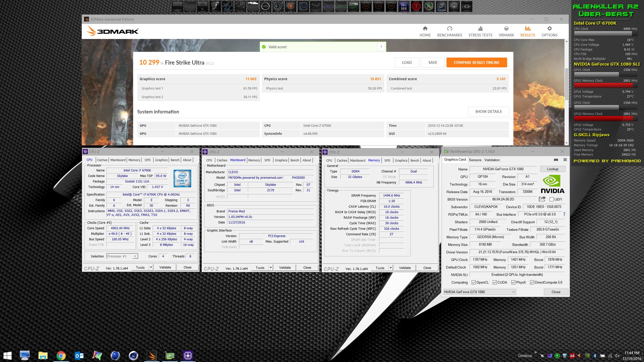
Task: Expand the taskbar Desktop toolbar chevron
Action: click(536, 352)
